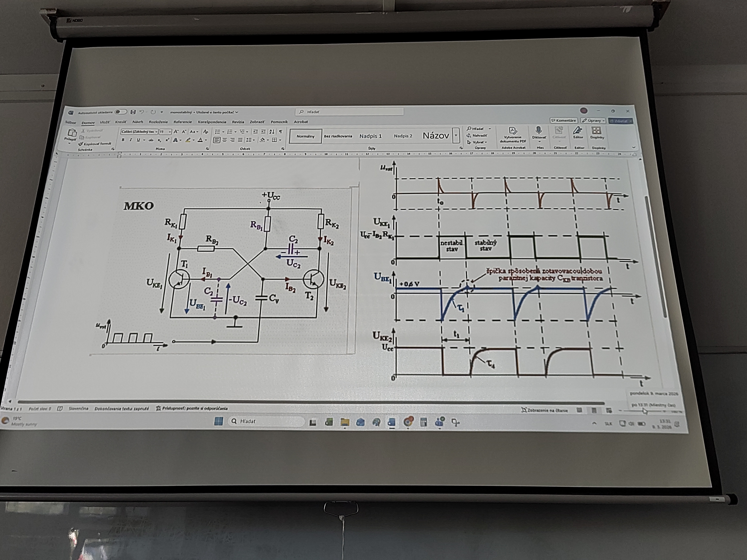Apply the Nadpis 1 style
747x560 pixels.
click(370, 136)
